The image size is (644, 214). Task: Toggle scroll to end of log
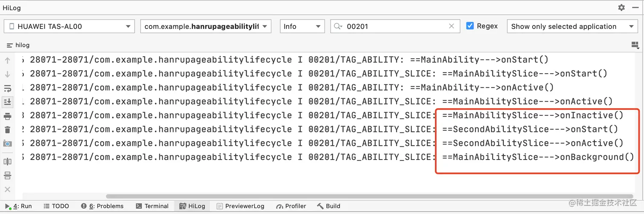pos(7,102)
